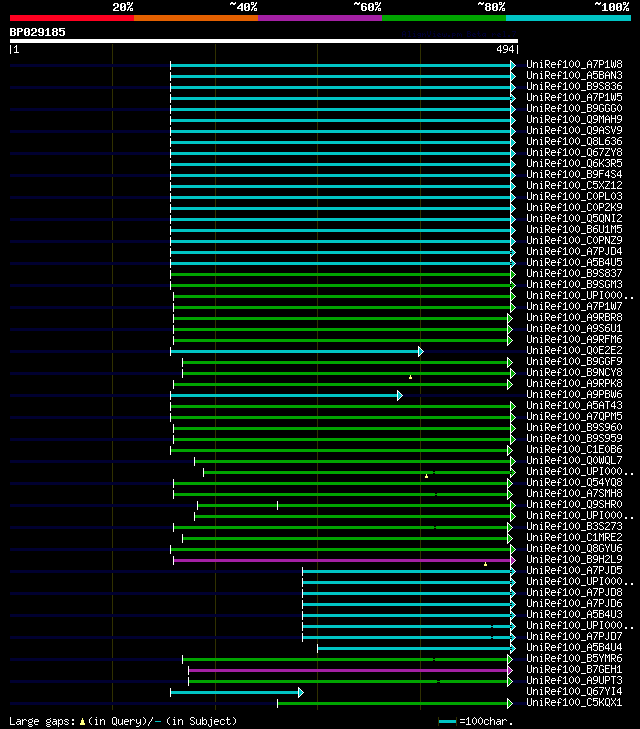Click the magenta alignment bar for B9H2L9
The image size is (640, 729).
pos(342,560)
